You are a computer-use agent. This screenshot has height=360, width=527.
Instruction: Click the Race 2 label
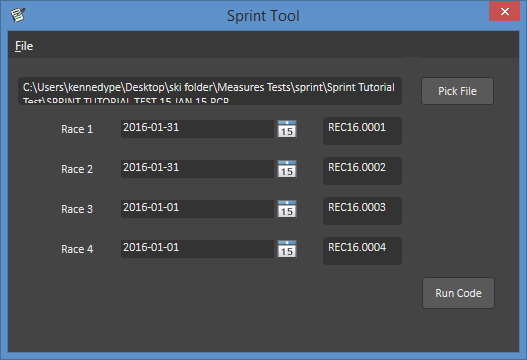(77, 169)
